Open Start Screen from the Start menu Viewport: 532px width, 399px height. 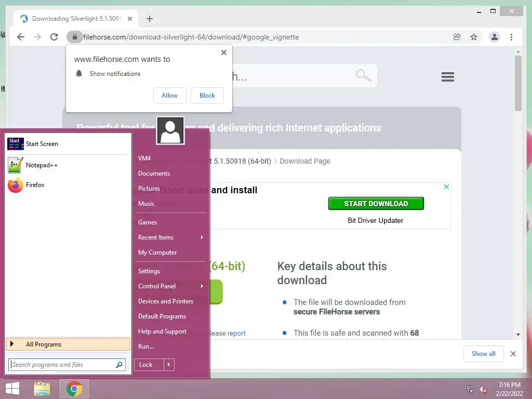(x=68, y=144)
